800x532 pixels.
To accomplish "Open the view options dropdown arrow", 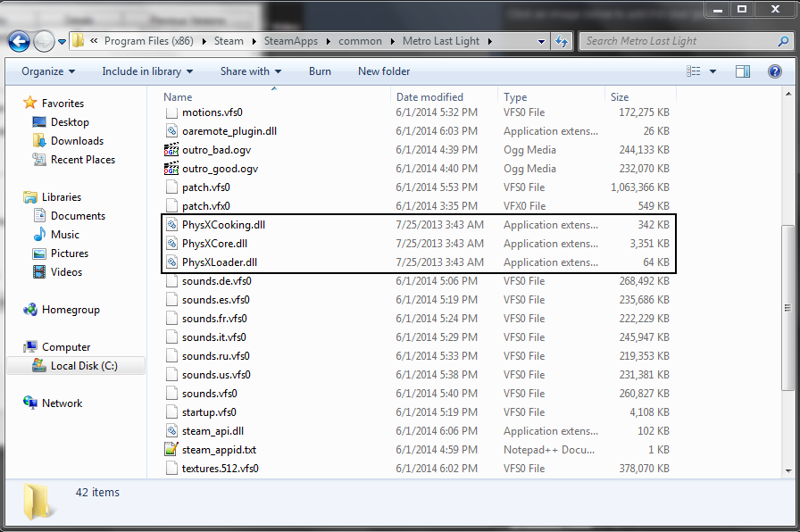I will pos(712,71).
